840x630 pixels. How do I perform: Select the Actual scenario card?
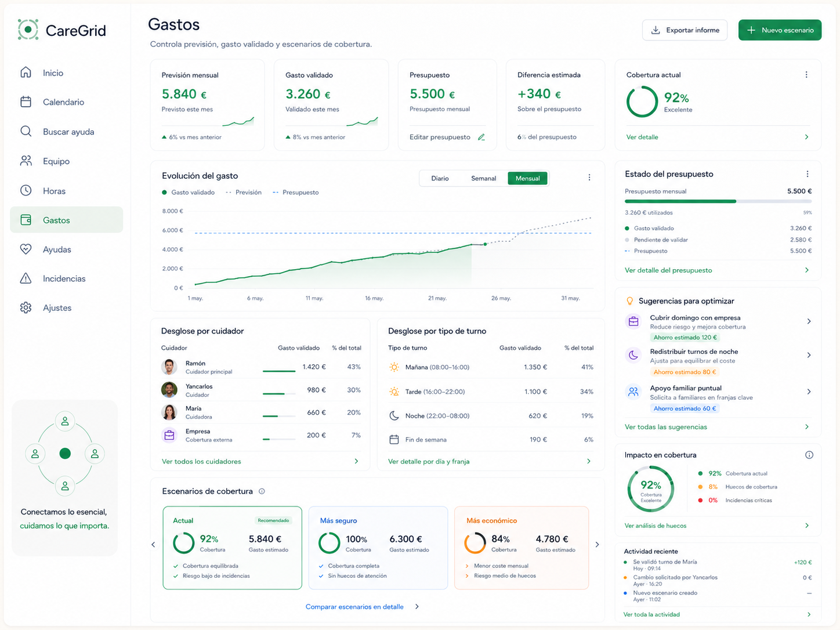[x=232, y=548]
